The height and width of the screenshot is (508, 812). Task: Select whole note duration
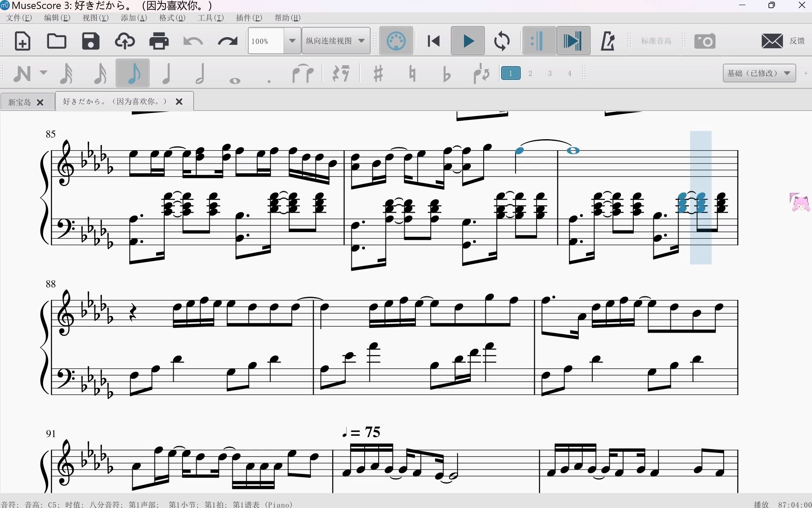click(235, 81)
